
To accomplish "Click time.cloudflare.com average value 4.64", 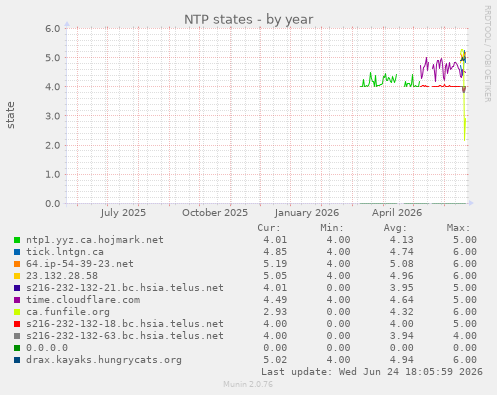I will pyautogui.click(x=402, y=300).
